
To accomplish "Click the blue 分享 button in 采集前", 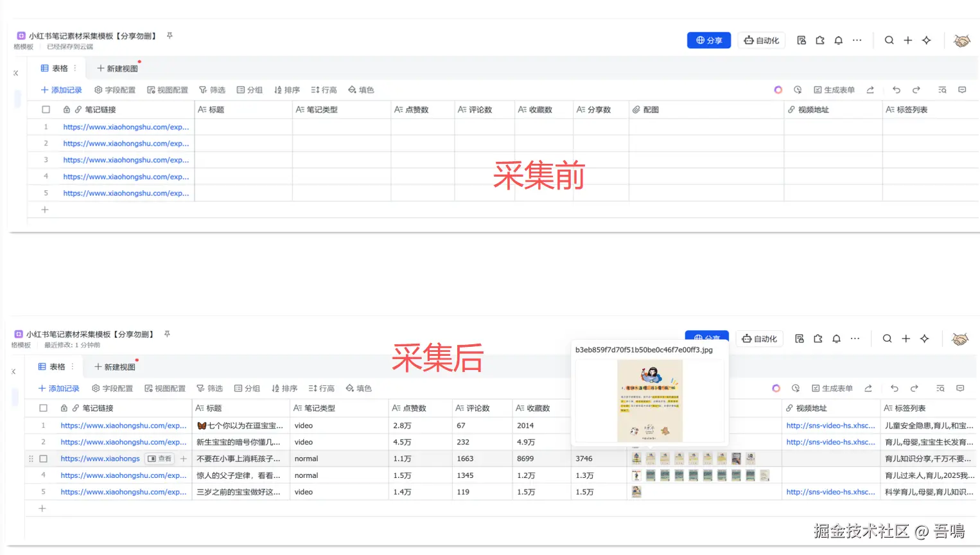I will coord(709,40).
